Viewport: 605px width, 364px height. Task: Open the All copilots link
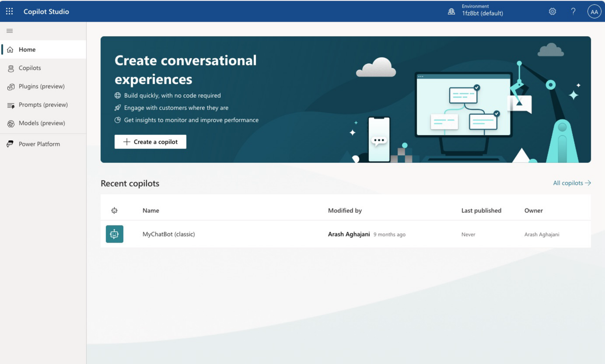572,183
